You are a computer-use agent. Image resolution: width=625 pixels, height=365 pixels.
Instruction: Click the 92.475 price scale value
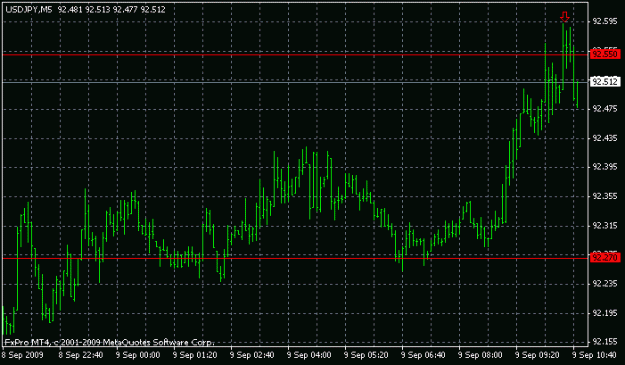pyautogui.click(x=605, y=109)
